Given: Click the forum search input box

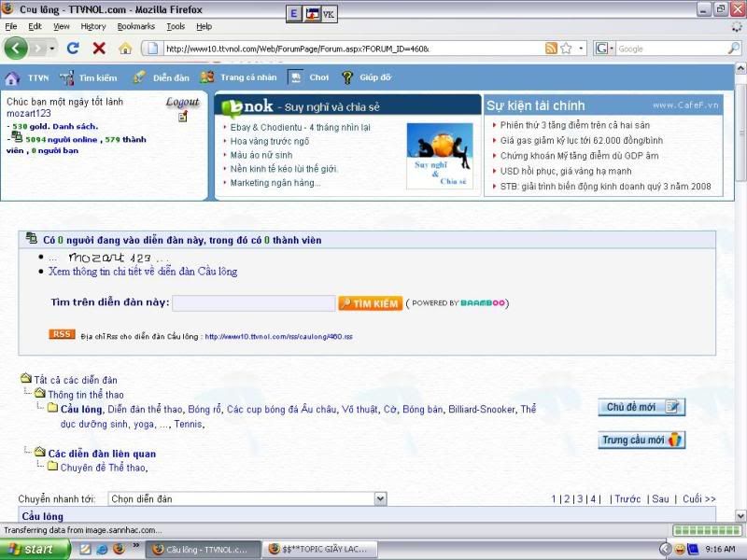Looking at the screenshot, I should (x=254, y=303).
